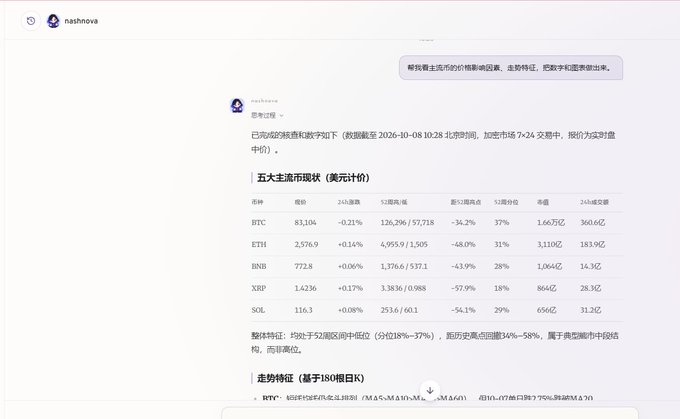Click ETH 24h change +0.14%
This screenshot has height=419, width=680.
(350, 245)
